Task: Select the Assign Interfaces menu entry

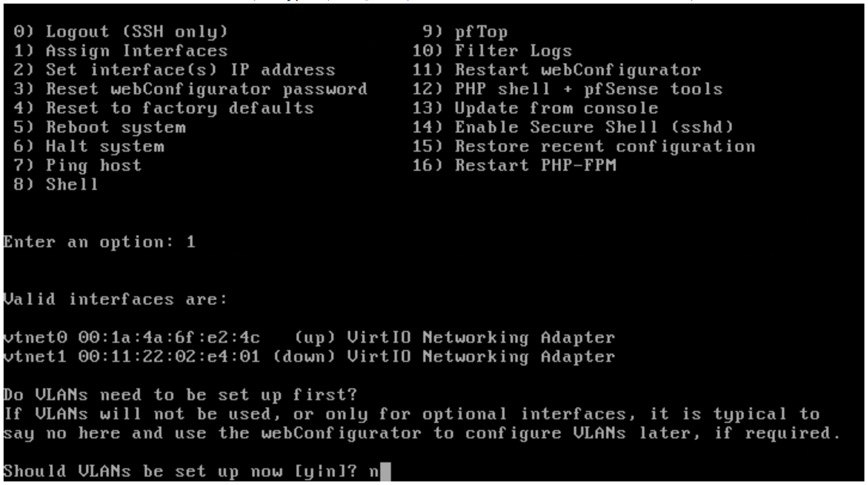Action: click(120, 51)
